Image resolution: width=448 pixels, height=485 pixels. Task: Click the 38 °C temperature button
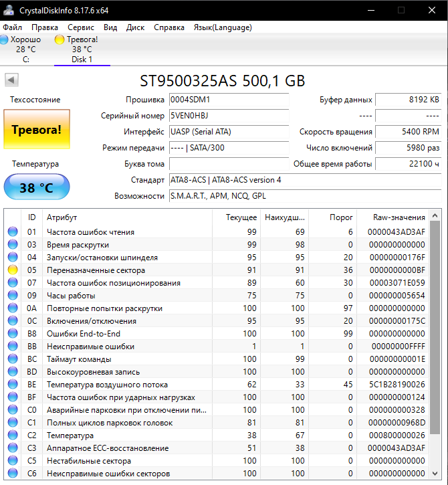[x=37, y=187]
